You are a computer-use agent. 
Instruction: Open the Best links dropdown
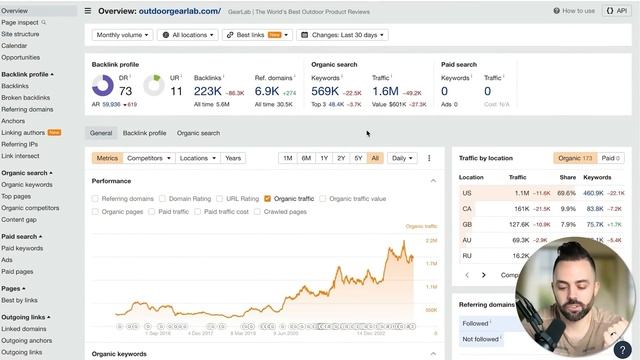pos(257,35)
